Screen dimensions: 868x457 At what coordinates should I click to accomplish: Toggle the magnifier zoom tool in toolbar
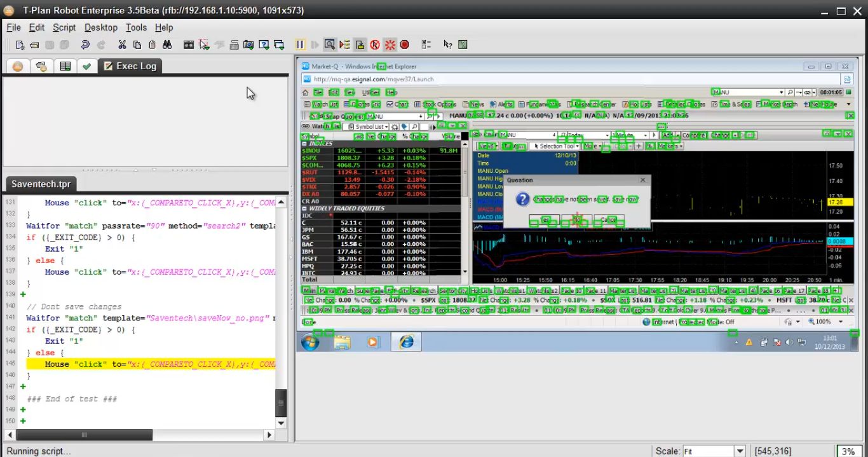point(329,44)
